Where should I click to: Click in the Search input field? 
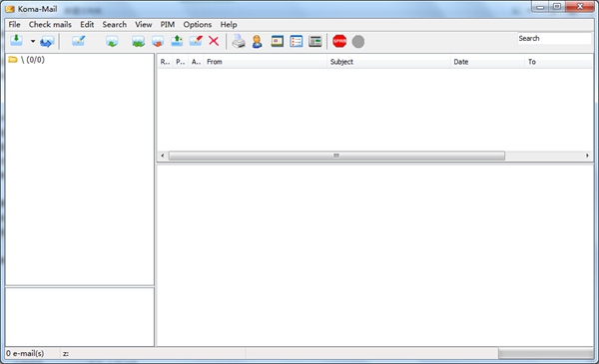pos(554,39)
